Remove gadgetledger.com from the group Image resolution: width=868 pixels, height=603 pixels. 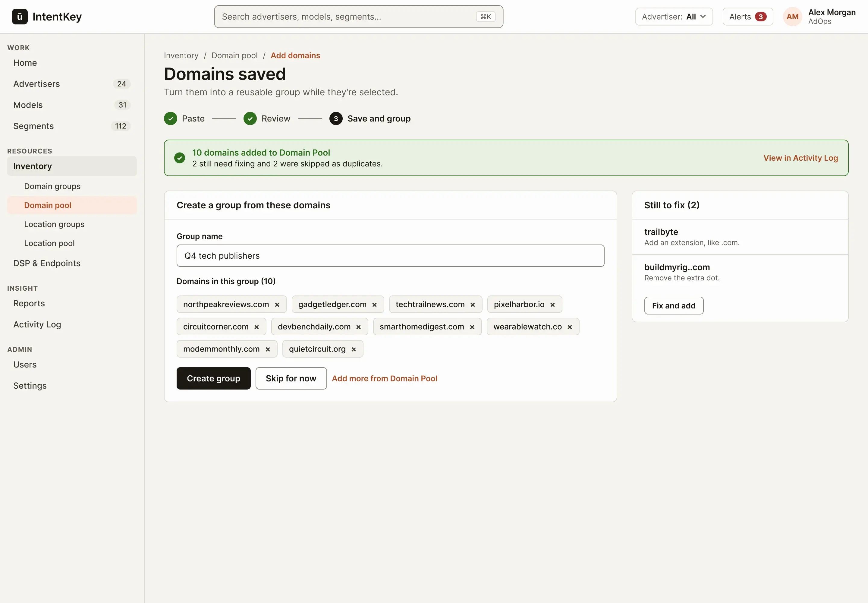(x=375, y=305)
